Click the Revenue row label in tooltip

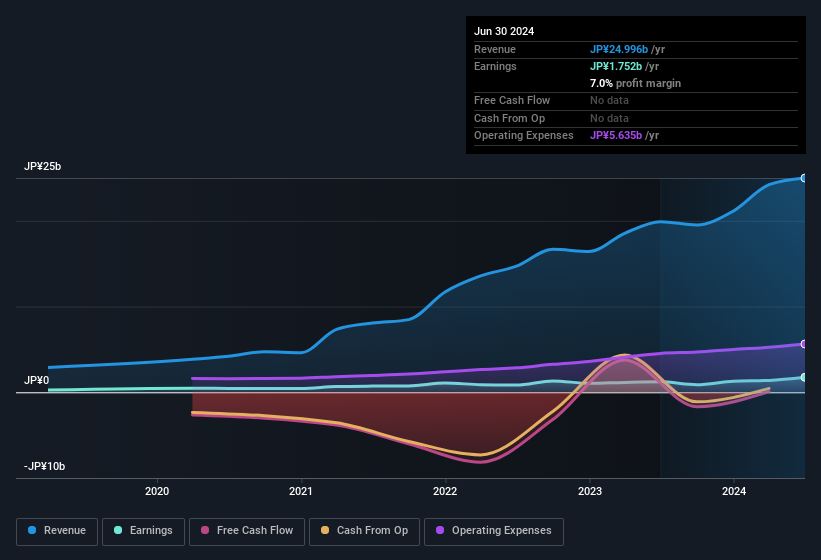click(495, 49)
